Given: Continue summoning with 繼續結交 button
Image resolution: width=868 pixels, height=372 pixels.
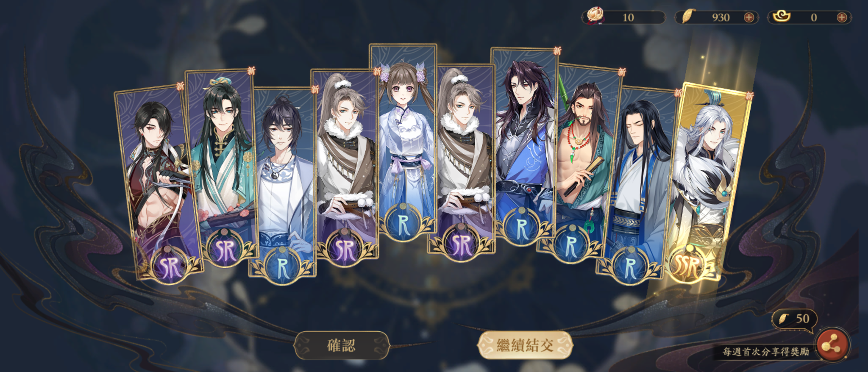Looking at the screenshot, I should tap(525, 345).
